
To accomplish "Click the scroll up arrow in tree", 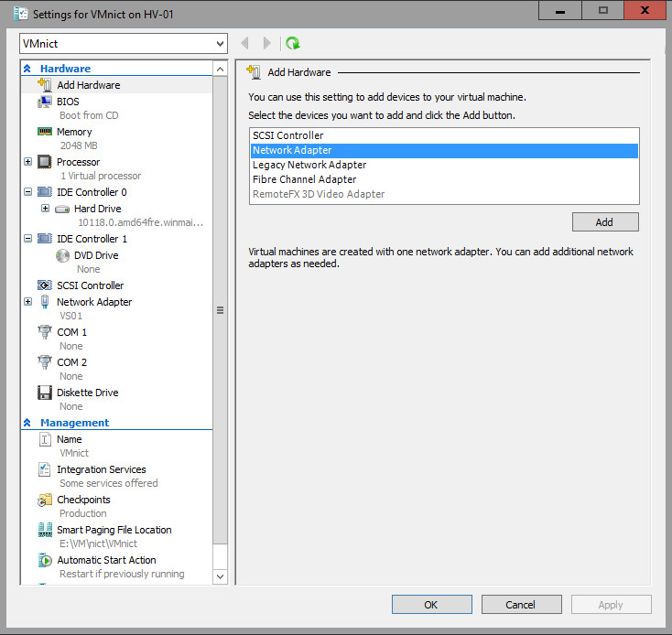I will pyautogui.click(x=221, y=69).
